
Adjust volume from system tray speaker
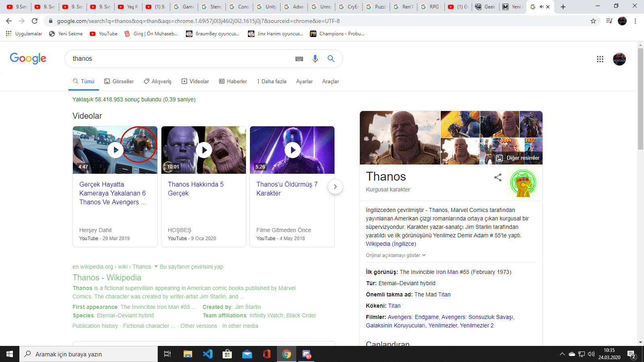click(591, 354)
